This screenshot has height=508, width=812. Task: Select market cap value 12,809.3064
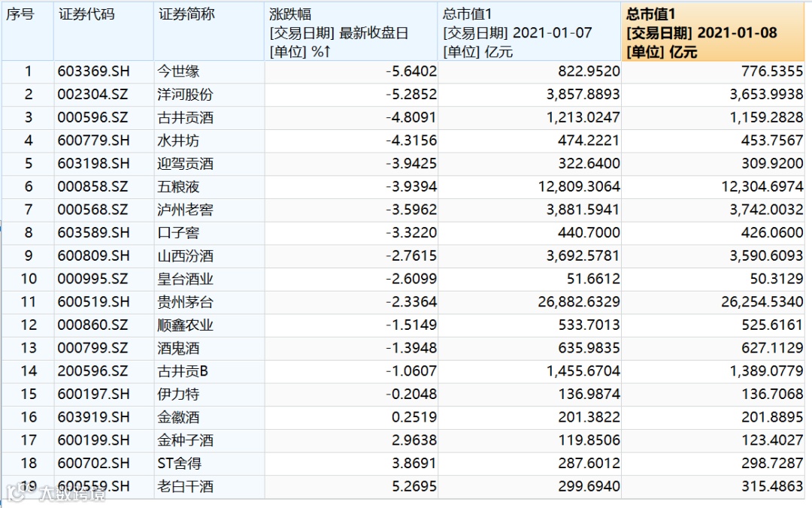tap(579, 186)
